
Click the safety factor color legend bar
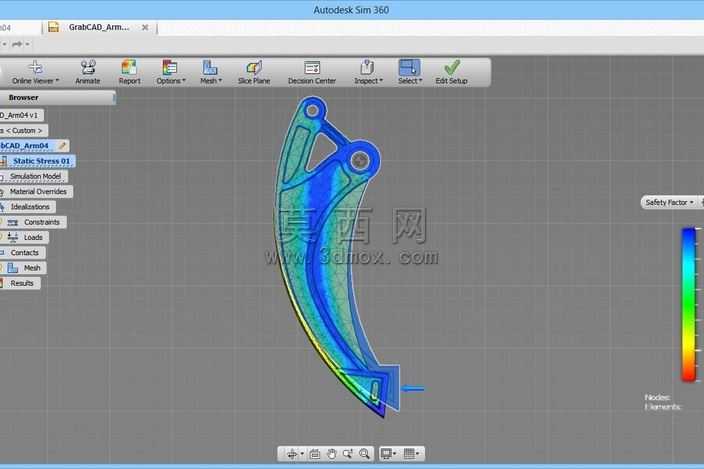click(689, 305)
